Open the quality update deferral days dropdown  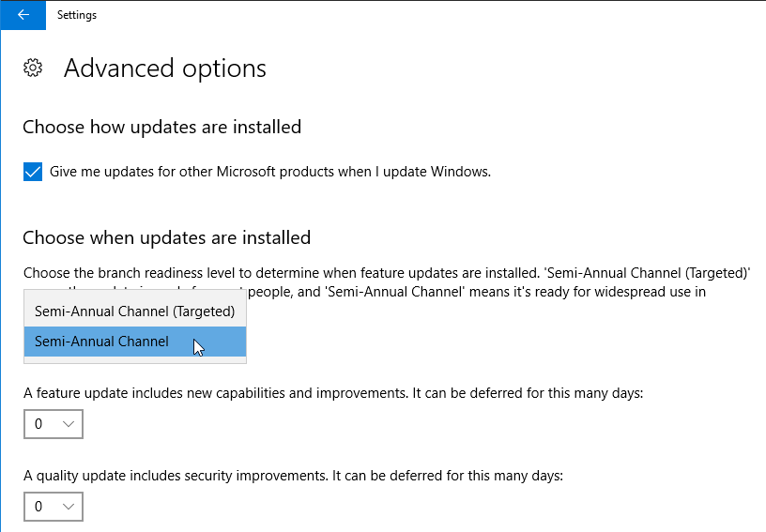point(54,507)
